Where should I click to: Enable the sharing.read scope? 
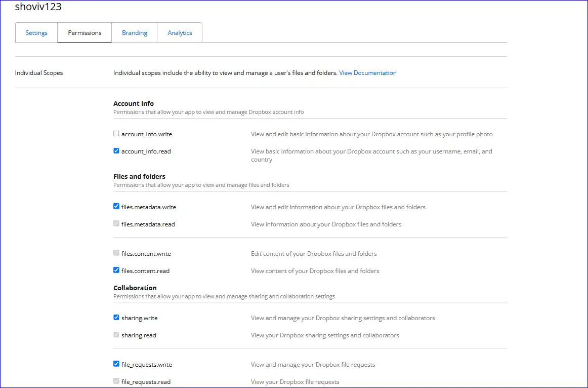tap(116, 335)
